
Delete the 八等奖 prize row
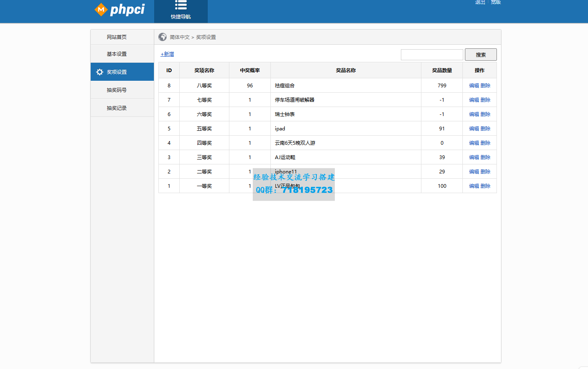[x=485, y=85]
